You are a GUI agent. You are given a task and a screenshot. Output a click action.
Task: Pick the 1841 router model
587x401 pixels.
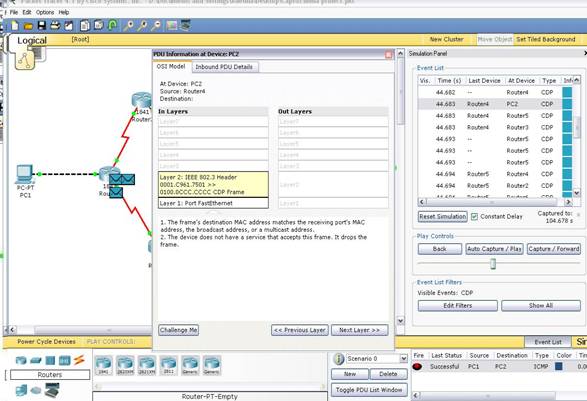(103, 365)
